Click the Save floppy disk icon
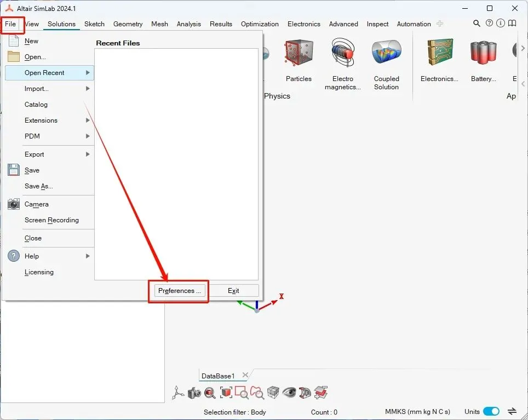 [x=14, y=170]
